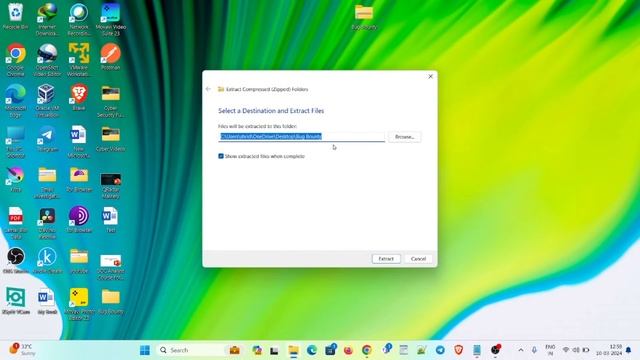Open the weather widget showing Sunny

[21, 350]
